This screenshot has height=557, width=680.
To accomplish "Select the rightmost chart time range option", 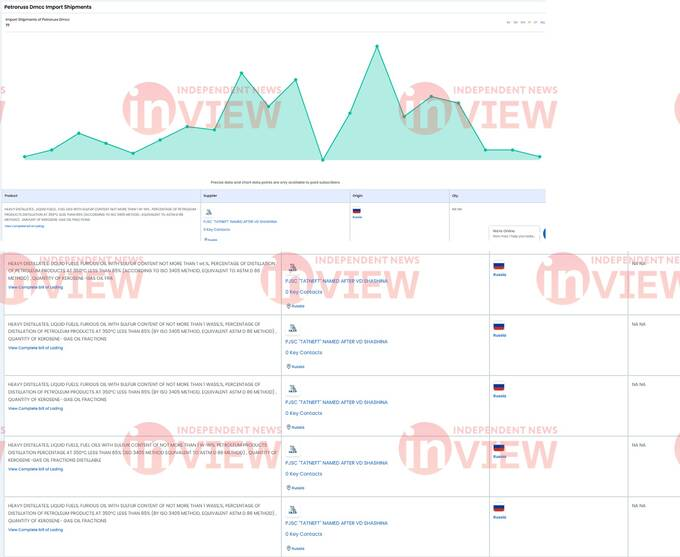I will [542, 22].
